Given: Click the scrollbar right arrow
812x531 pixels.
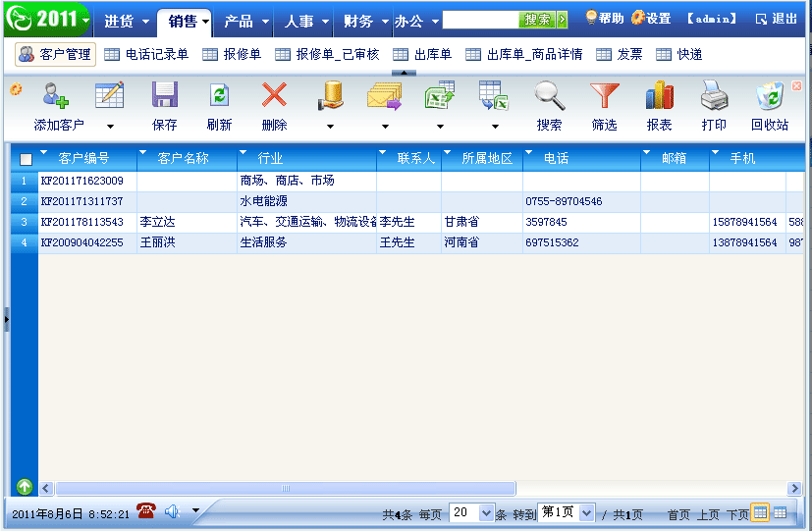Looking at the screenshot, I should [x=794, y=488].
